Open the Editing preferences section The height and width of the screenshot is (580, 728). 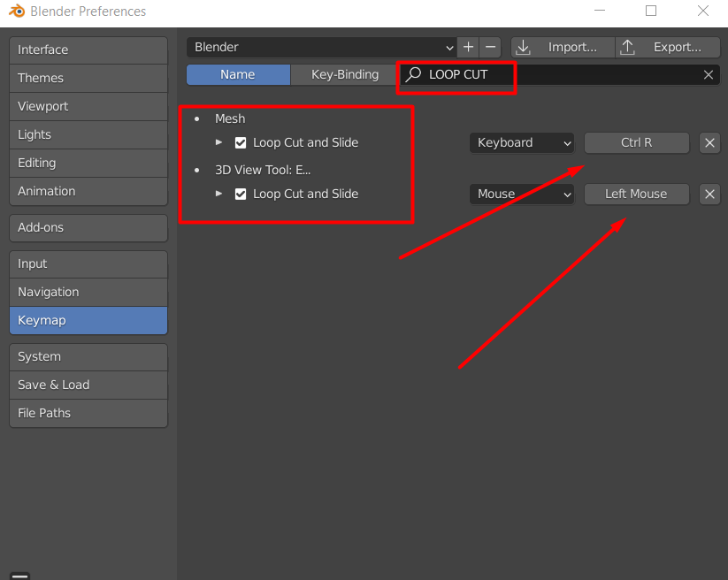[x=88, y=163]
